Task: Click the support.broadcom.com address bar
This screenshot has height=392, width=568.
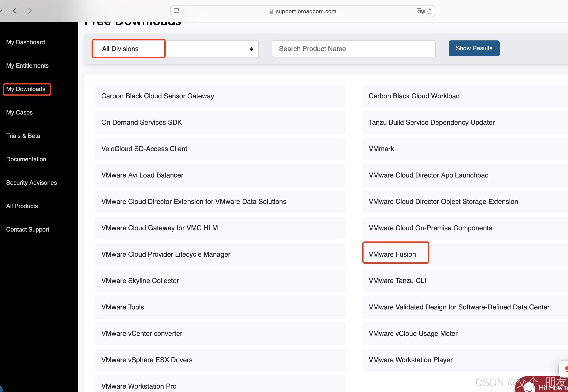Action: pyautogui.click(x=306, y=11)
